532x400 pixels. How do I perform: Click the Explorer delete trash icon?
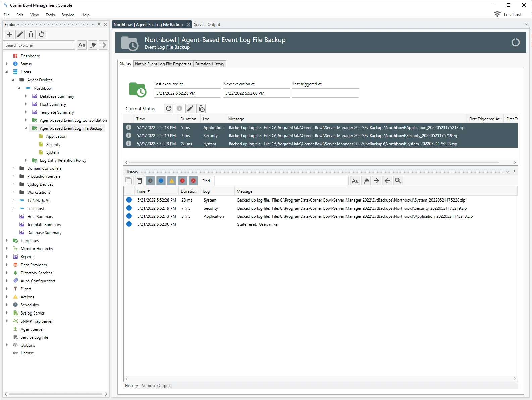[x=31, y=34]
